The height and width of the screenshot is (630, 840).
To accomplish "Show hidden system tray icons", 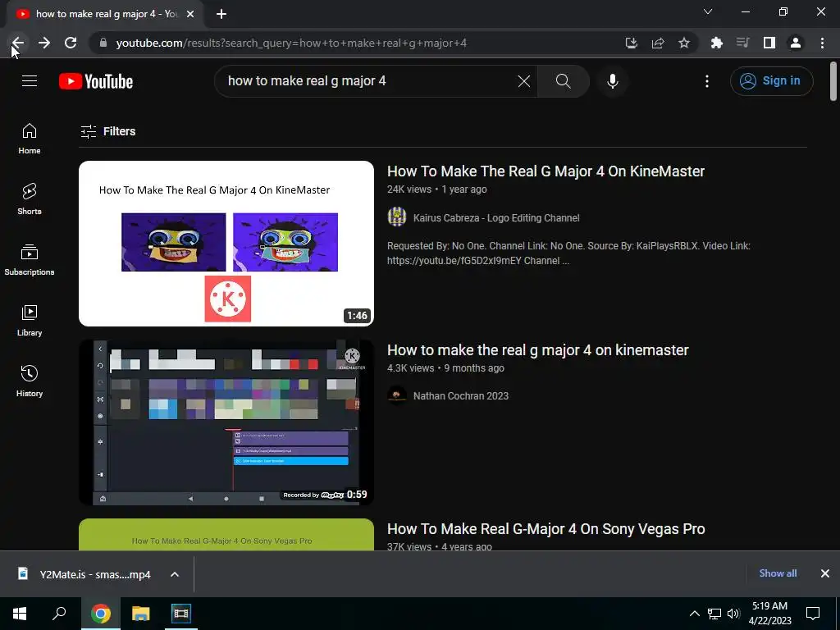I will coord(694,614).
